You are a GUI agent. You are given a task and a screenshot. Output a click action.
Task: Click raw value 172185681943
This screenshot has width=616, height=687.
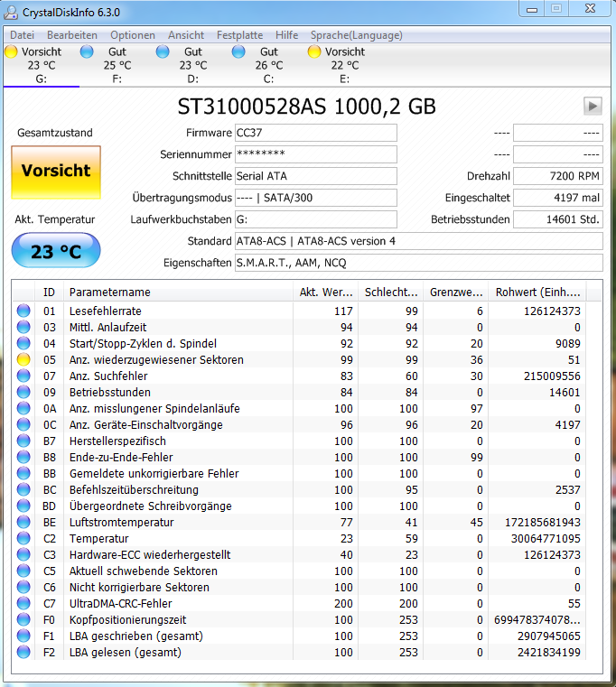click(542, 523)
